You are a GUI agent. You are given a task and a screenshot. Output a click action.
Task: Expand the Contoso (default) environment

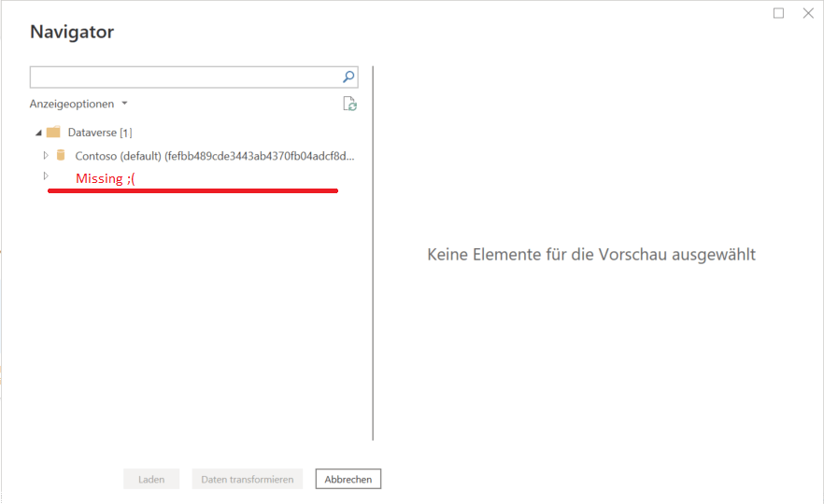click(x=46, y=155)
